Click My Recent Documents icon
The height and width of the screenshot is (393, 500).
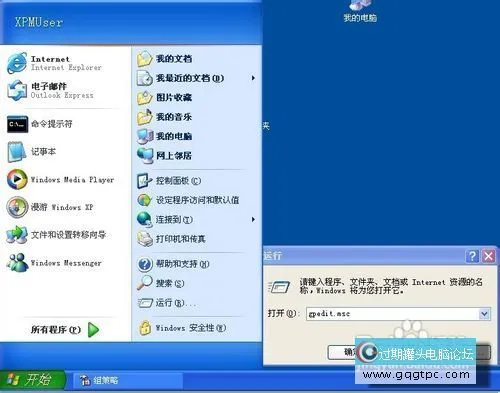point(145,78)
